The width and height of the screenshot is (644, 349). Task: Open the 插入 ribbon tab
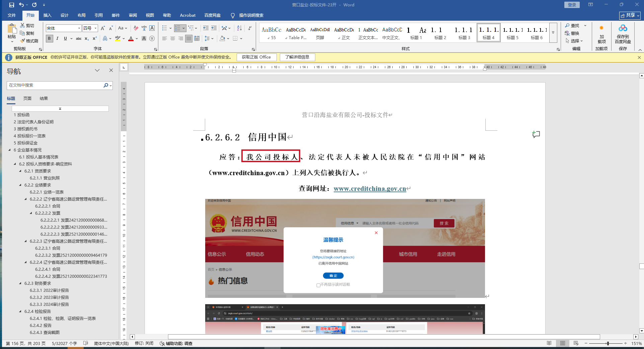(x=48, y=15)
